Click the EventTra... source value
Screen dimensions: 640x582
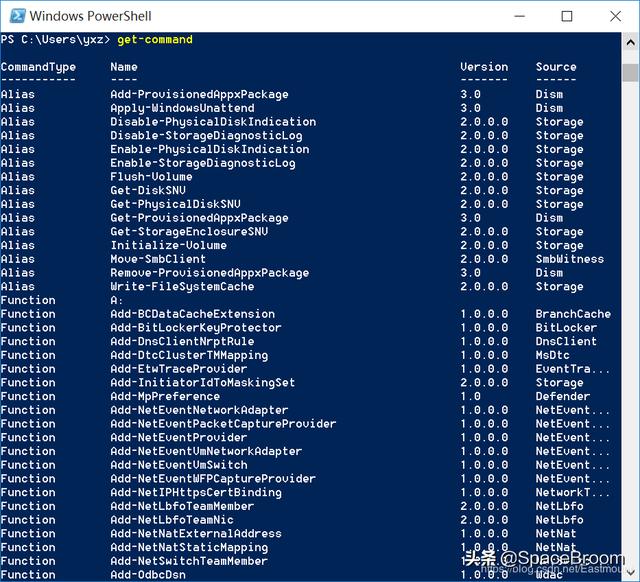[x=573, y=369]
